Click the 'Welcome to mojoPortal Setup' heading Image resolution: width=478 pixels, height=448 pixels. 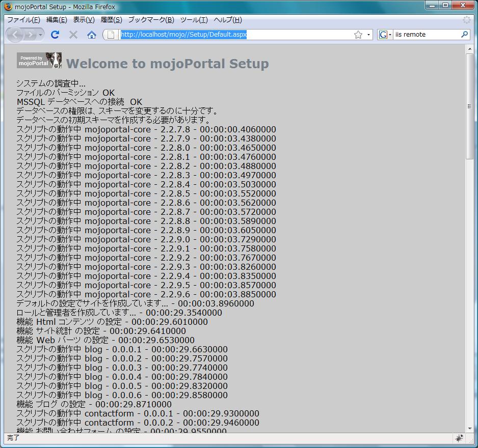click(168, 64)
